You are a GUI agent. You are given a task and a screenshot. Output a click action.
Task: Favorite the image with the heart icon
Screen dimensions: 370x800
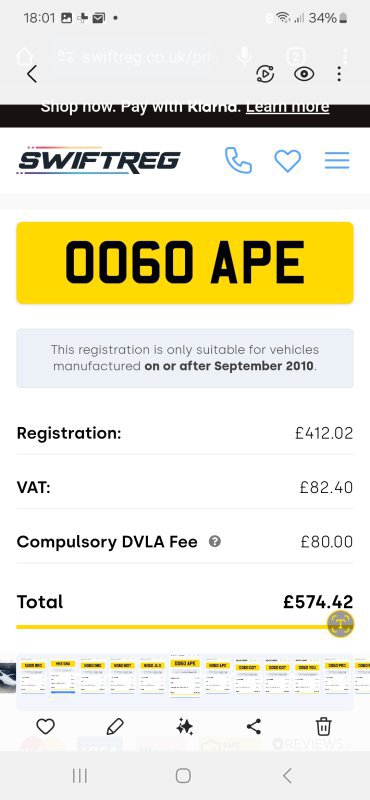pos(46,726)
